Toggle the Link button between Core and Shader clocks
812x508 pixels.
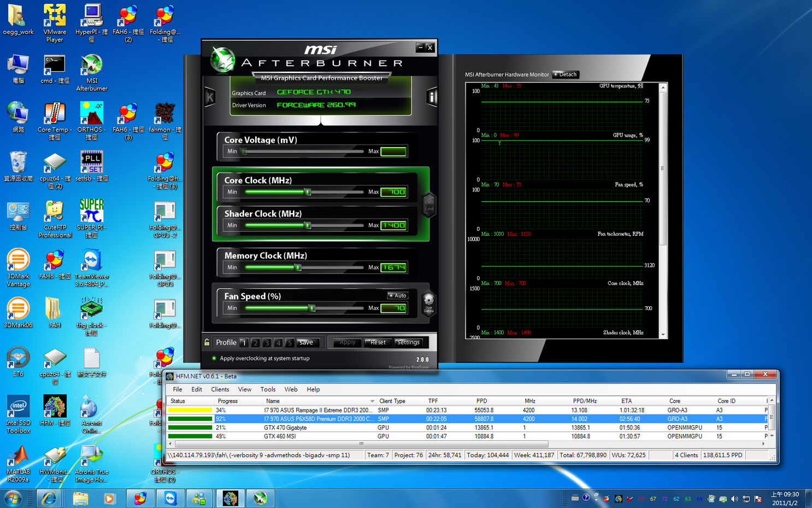429,205
